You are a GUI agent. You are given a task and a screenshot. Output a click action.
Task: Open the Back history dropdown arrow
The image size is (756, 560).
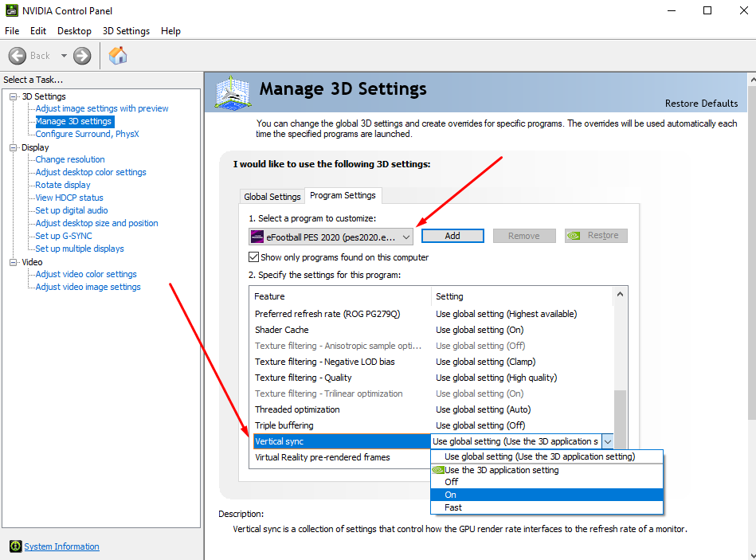(x=64, y=56)
